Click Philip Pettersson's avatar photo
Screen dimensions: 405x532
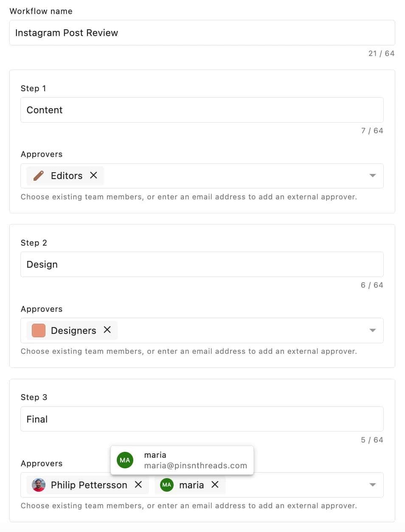click(38, 484)
